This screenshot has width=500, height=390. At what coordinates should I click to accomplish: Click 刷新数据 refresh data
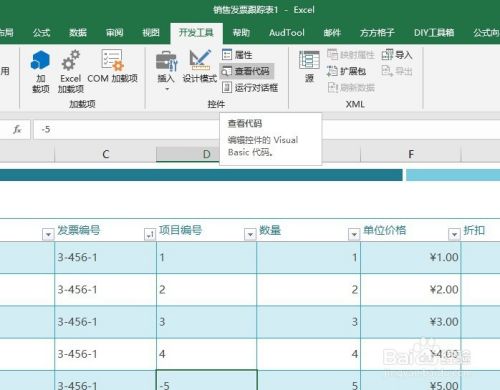(x=351, y=88)
